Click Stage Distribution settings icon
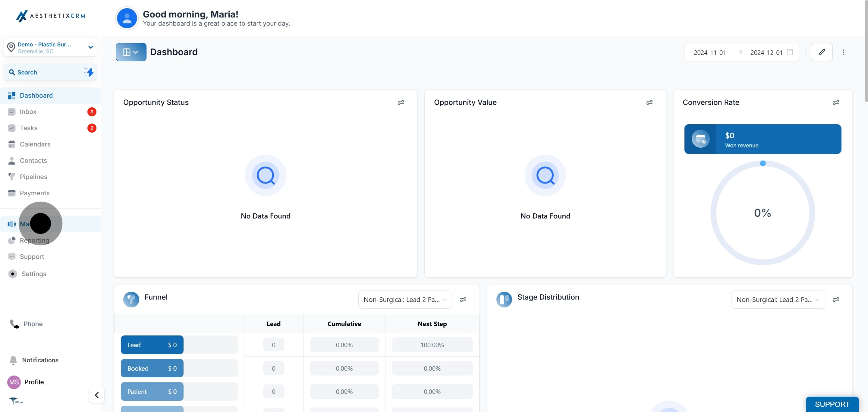The width and height of the screenshot is (868, 412). 836,300
